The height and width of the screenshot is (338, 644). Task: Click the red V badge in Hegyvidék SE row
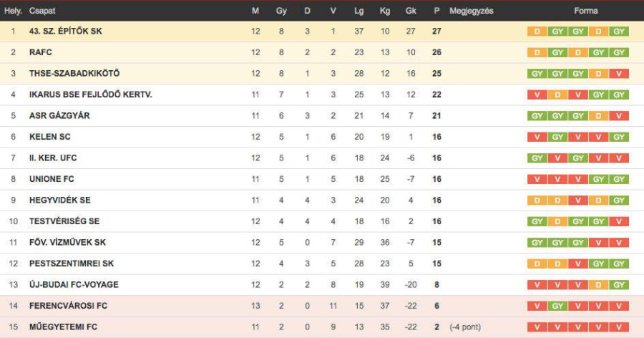pyautogui.click(x=577, y=201)
